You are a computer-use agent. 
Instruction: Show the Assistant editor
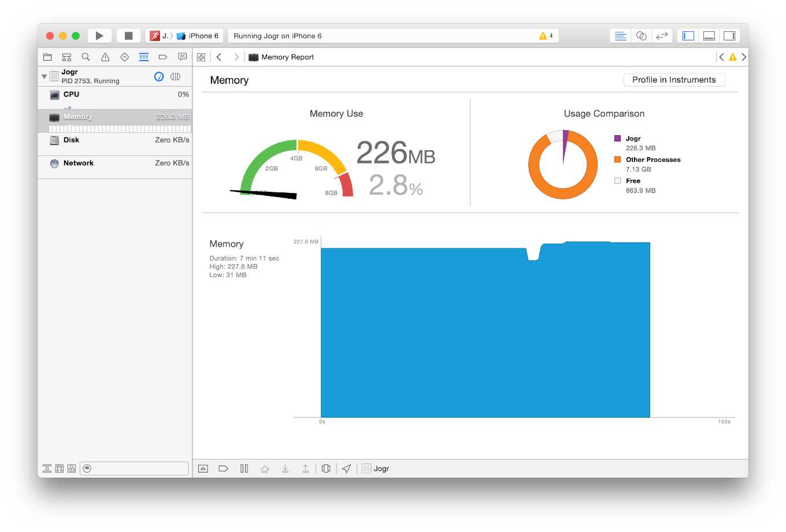641,36
